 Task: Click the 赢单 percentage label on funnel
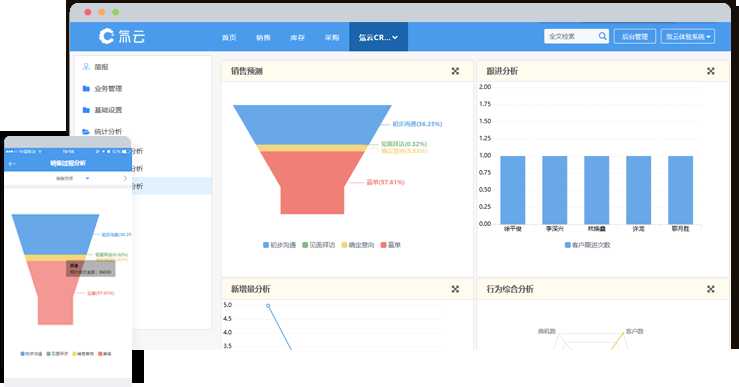(x=386, y=182)
